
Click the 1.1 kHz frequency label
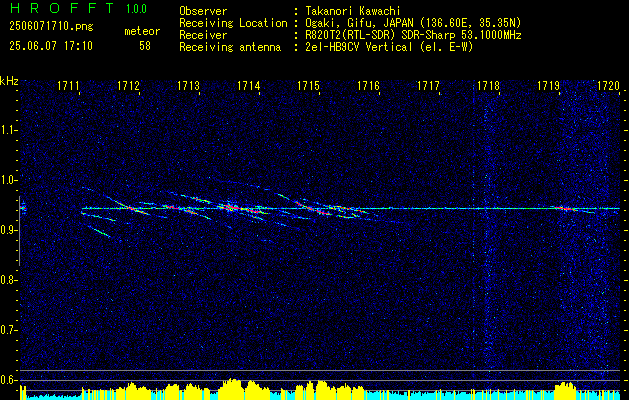click(x=9, y=130)
